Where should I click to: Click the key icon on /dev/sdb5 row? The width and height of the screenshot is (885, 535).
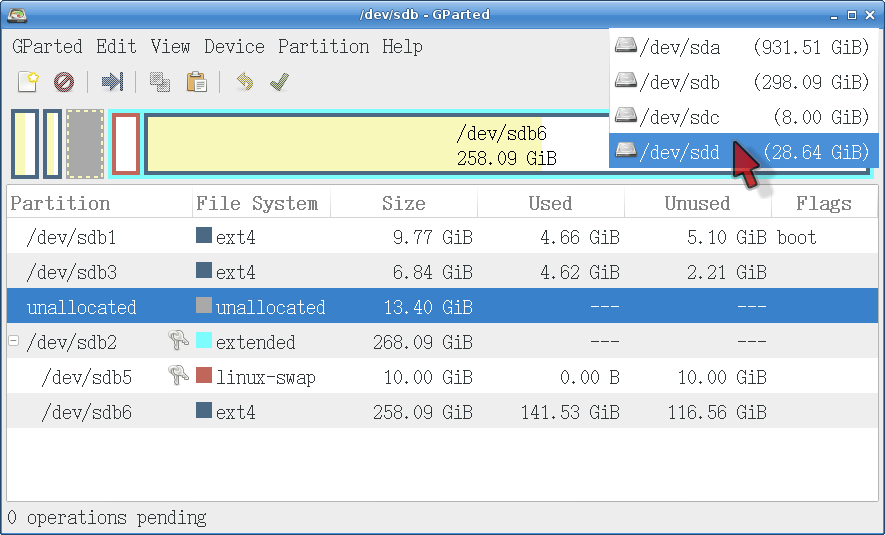(179, 377)
